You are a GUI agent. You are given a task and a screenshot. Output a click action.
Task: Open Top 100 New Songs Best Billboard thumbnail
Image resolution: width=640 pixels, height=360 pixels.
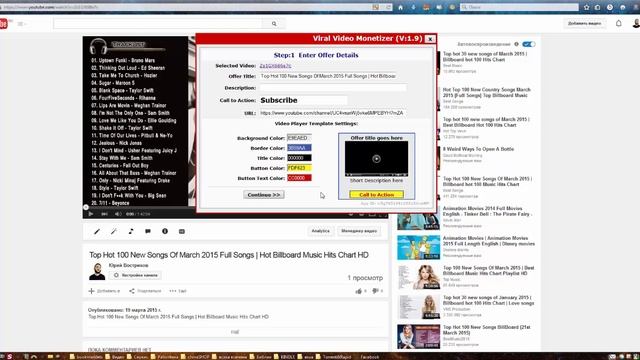tap(418, 277)
